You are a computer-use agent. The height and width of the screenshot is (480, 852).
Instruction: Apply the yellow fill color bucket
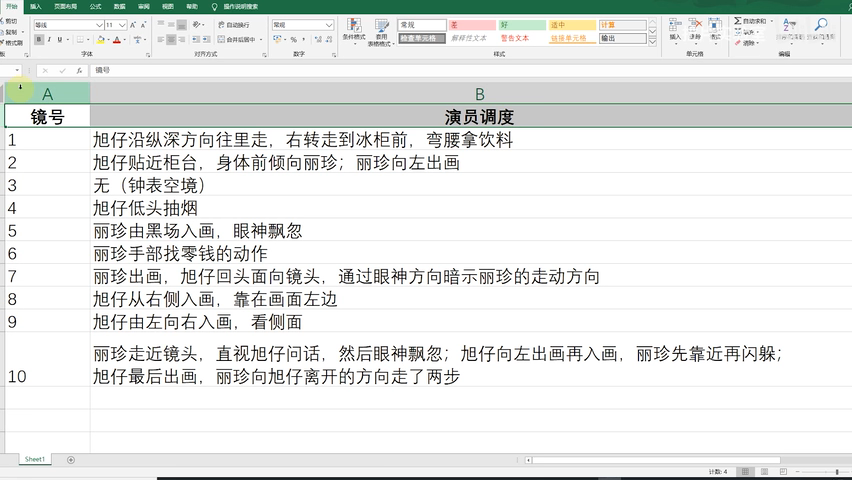click(101, 39)
